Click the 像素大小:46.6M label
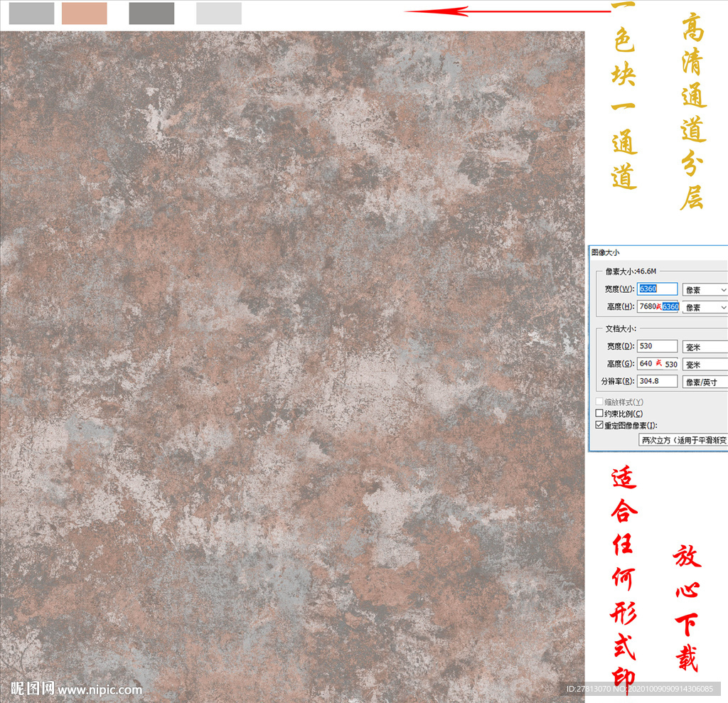Viewport: 728px width, 703px height. [x=631, y=271]
